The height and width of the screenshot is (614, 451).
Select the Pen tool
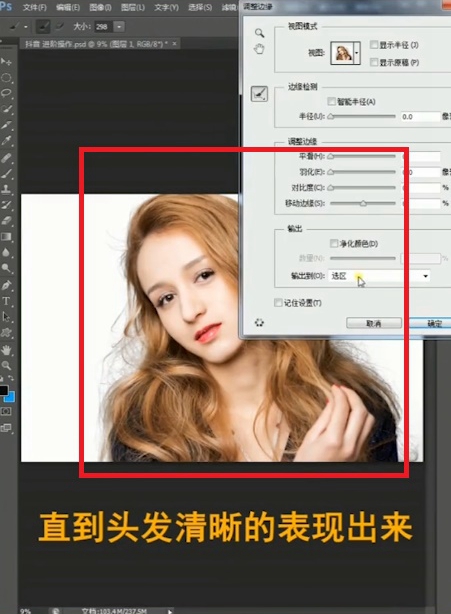tap(6, 285)
